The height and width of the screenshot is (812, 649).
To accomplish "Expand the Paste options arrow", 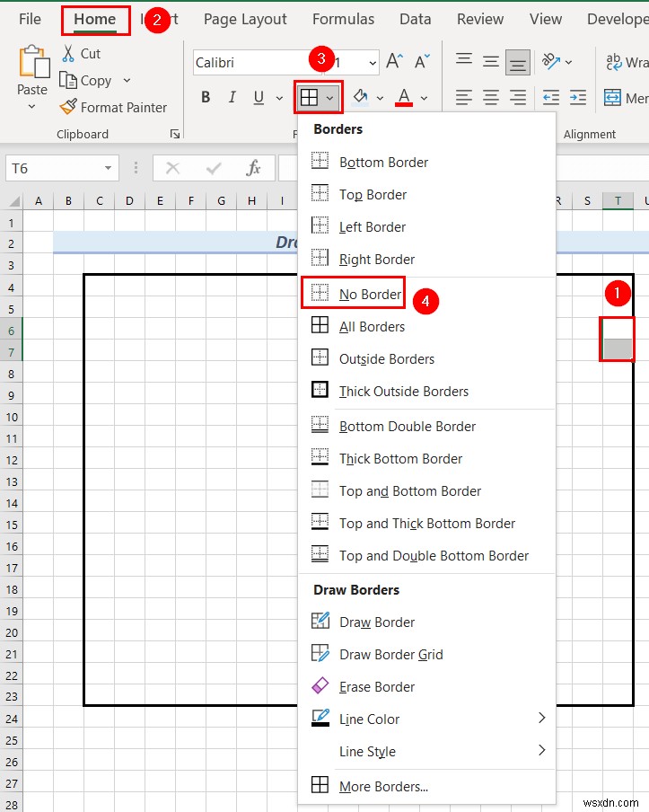I will click(x=31, y=107).
